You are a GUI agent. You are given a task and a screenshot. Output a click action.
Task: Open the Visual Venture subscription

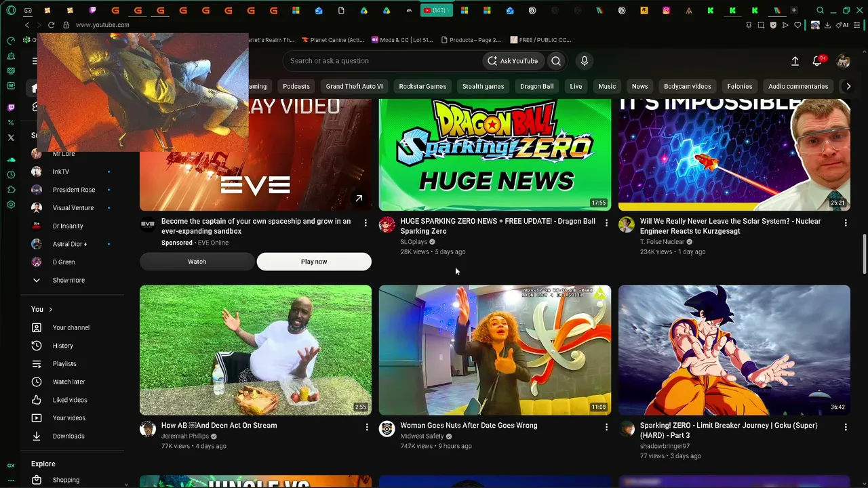click(x=73, y=208)
